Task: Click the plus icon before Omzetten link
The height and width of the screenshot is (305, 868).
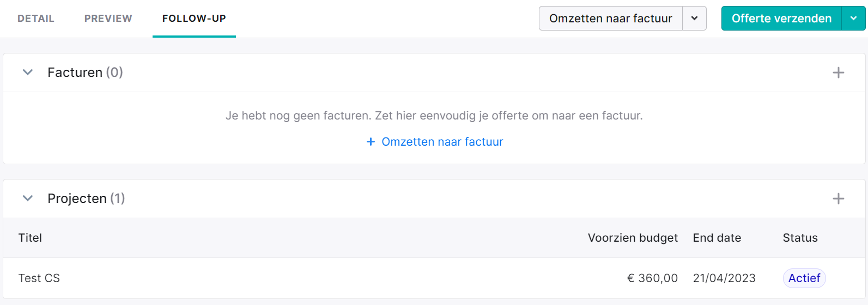Action: (x=371, y=142)
